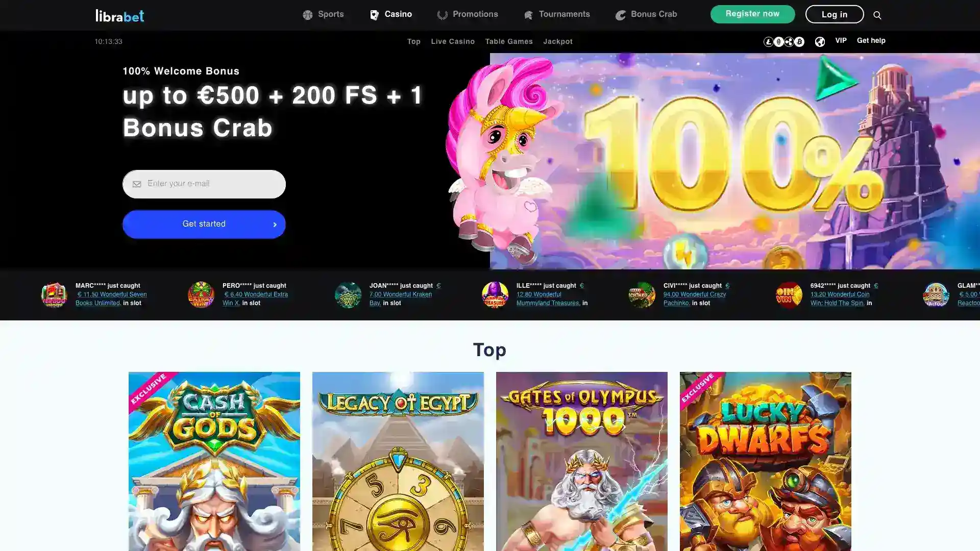Screen dimensions: 980x551
Task: Switch to the Live Casino tab
Action: click(x=453, y=42)
